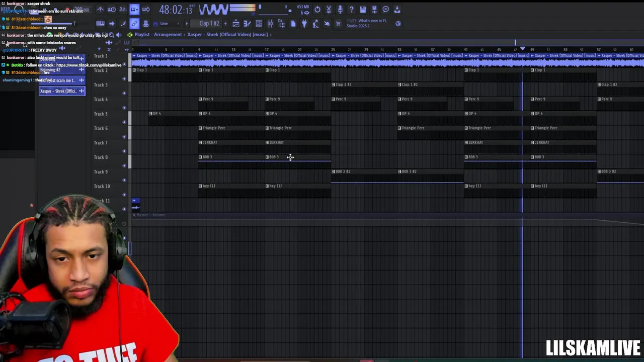Mute Track 3 with its dot
The height and width of the screenshot is (362, 644).
point(124,93)
